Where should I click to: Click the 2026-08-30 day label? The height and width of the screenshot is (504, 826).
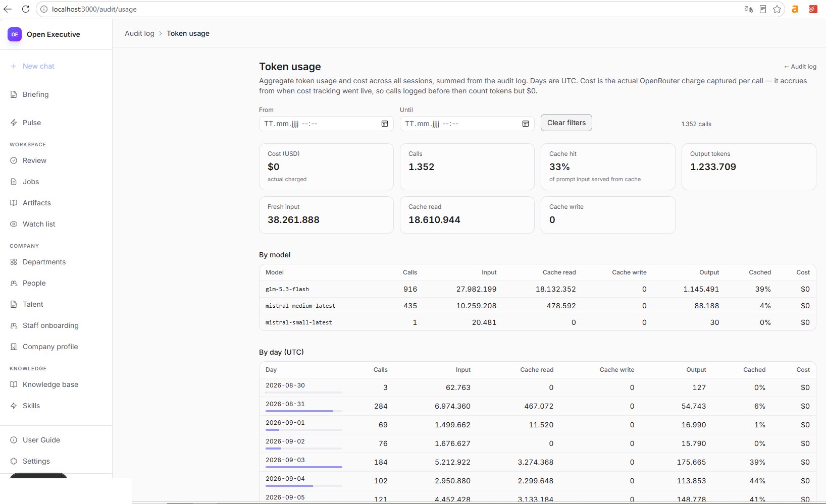[x=285, y=385]
